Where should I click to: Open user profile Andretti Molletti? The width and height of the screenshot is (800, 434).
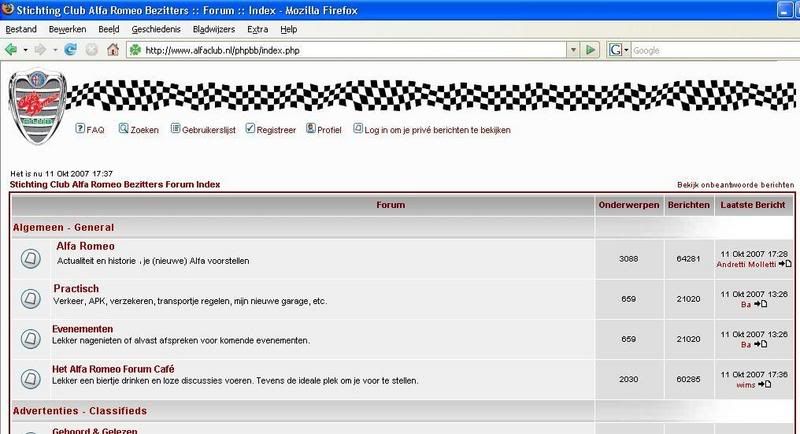tap(746, 264)
